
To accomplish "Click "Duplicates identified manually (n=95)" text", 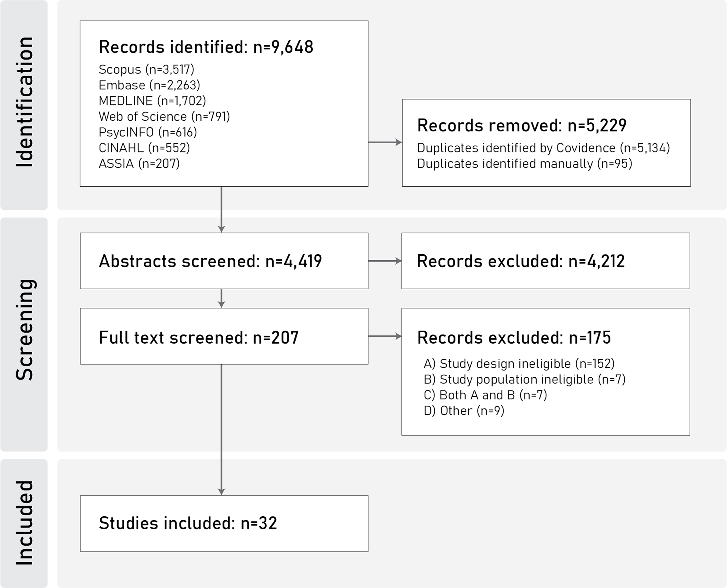I will [524, 164].
